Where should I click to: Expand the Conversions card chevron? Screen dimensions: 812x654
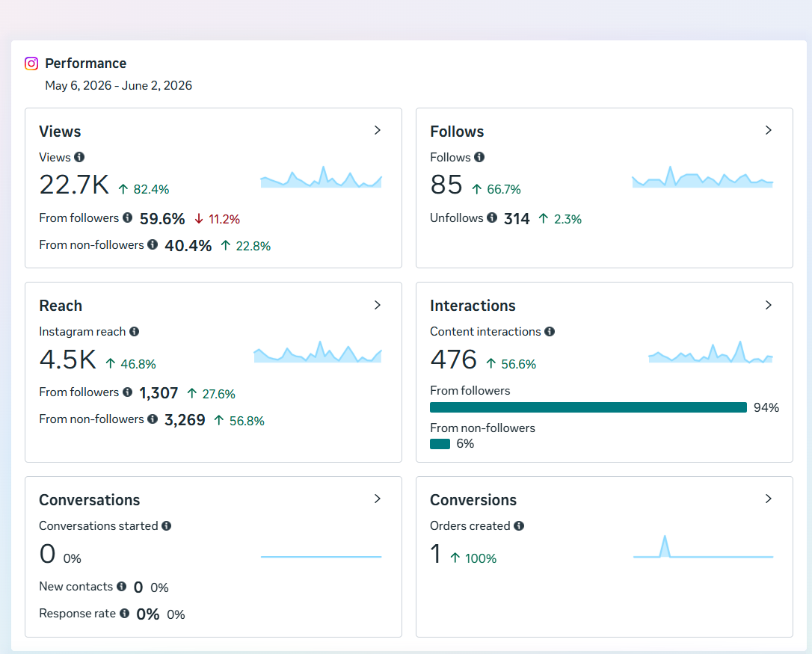[x=769, y=499]
